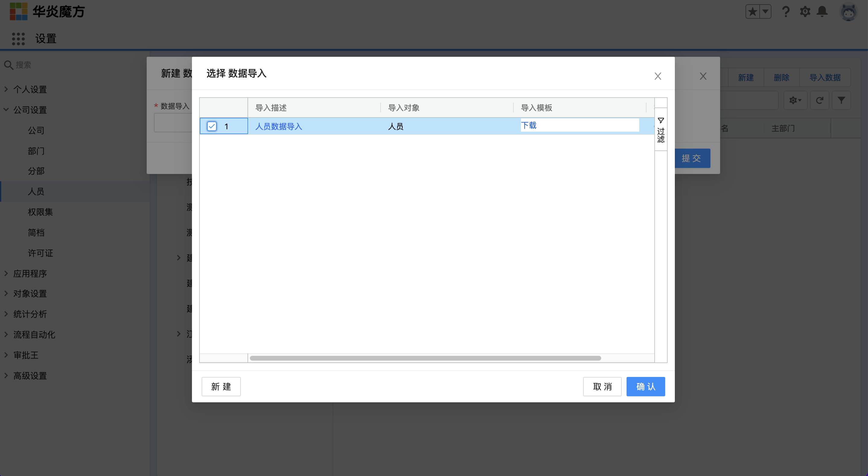This screenshot has width=868, height=476.
Task: Click the 新建 button in the page toolbar
Action: [x=746, y=78]
